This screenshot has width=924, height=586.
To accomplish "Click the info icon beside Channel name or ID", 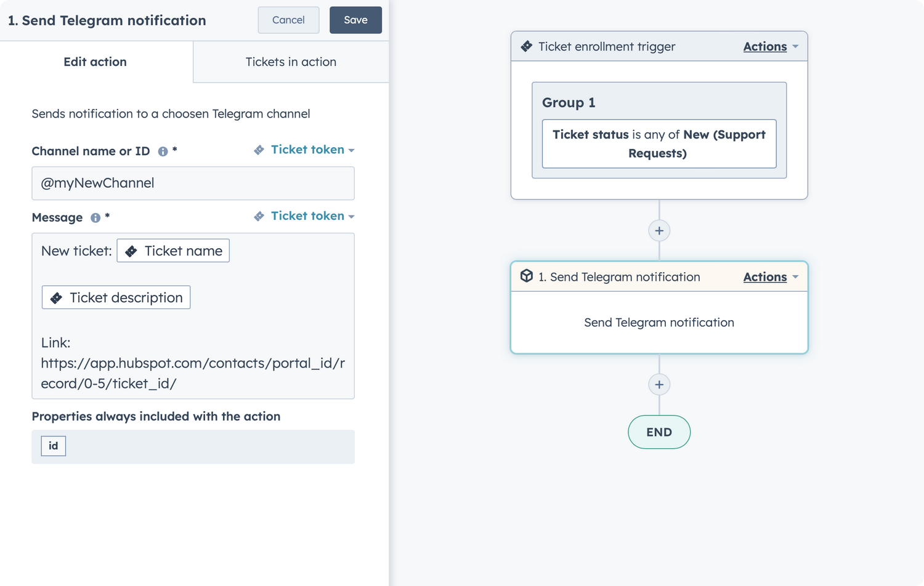I will 163,151.
